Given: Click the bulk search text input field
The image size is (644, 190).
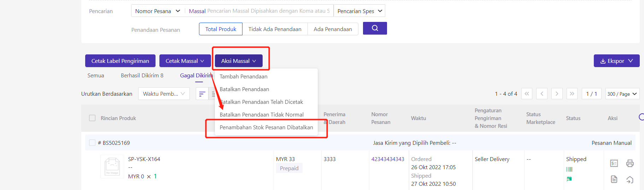Looking at the screenshot, I should click(x=269, y=11).
